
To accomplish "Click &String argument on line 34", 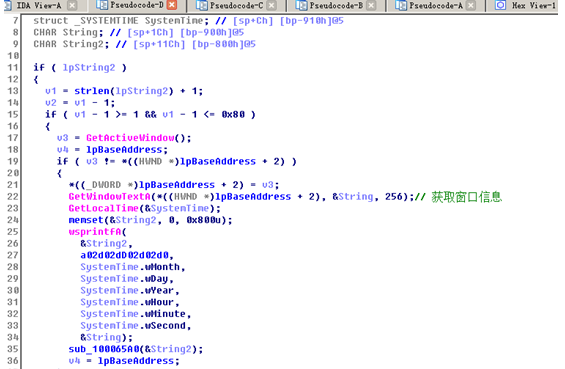I will pyautogui.click(x=101, y=337).
